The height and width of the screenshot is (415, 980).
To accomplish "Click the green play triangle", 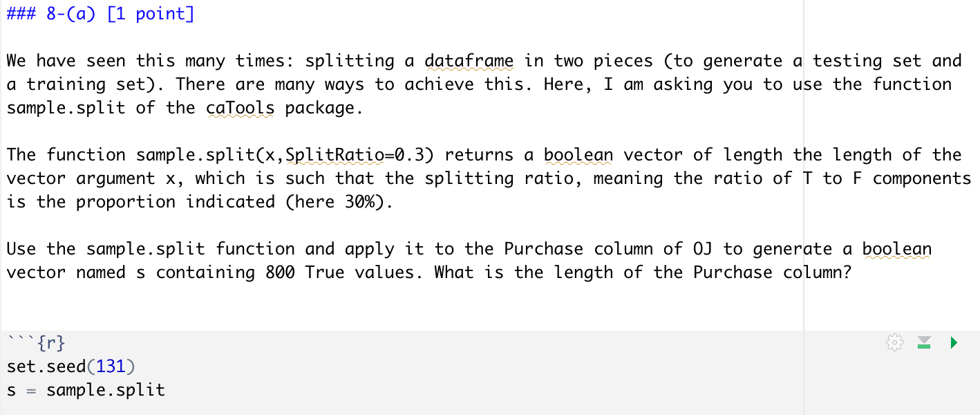I will click(x=953, y=342).
